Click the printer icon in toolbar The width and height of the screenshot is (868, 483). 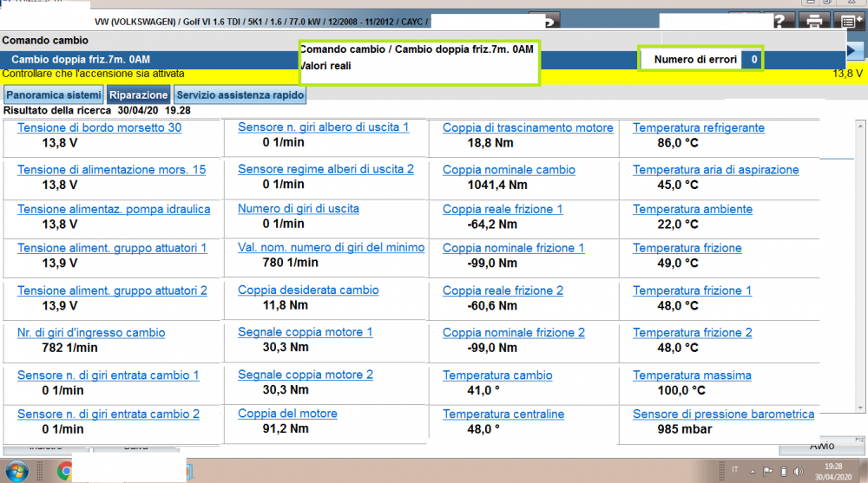(x=814, y=23)
